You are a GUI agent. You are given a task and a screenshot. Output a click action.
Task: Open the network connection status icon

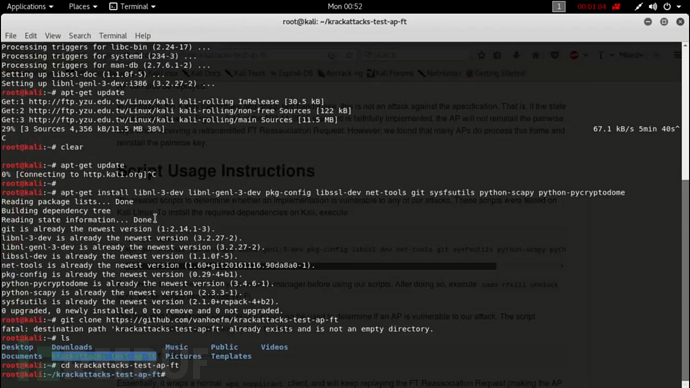click(639, 7)
